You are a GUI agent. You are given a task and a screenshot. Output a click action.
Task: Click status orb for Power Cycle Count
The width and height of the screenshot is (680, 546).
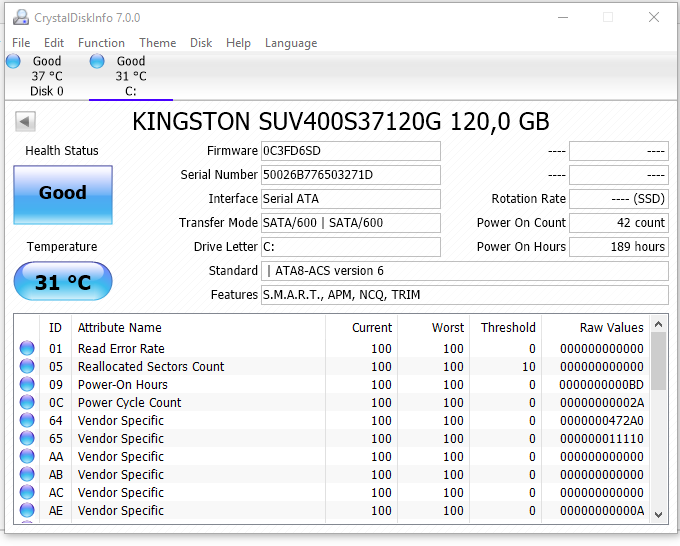(27, 402)
